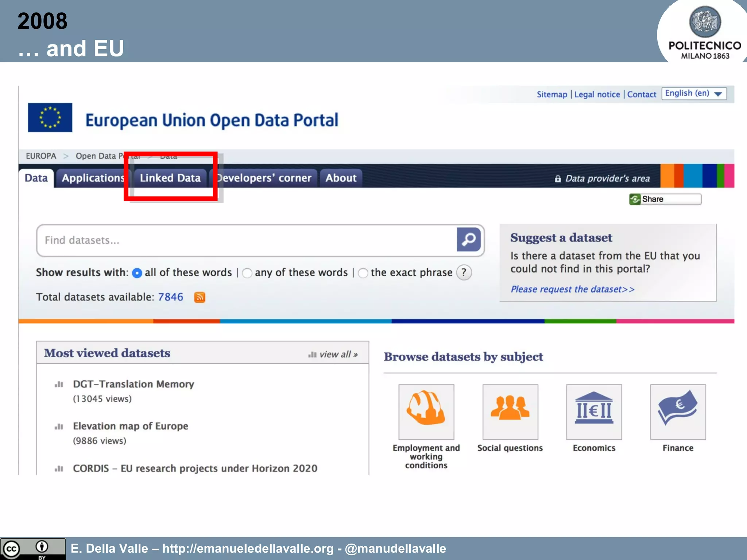Open the Employment and working conditions helmet icon
The height and width of the screenshot is (560, 747).
click(x=426, y=412)
